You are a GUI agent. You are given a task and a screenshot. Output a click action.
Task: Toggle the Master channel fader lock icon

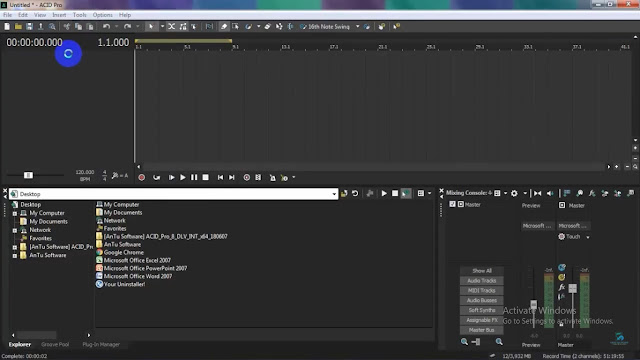[x=561, y=324]
